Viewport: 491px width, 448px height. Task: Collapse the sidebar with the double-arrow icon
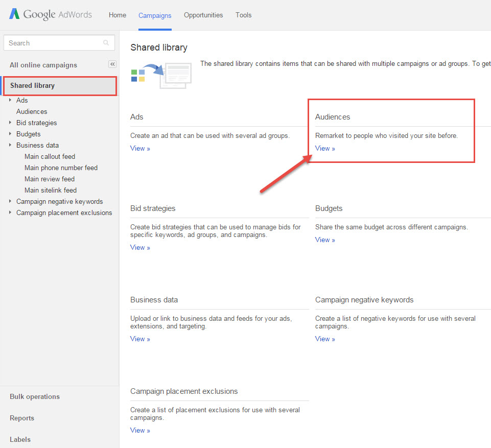(112, 64)
